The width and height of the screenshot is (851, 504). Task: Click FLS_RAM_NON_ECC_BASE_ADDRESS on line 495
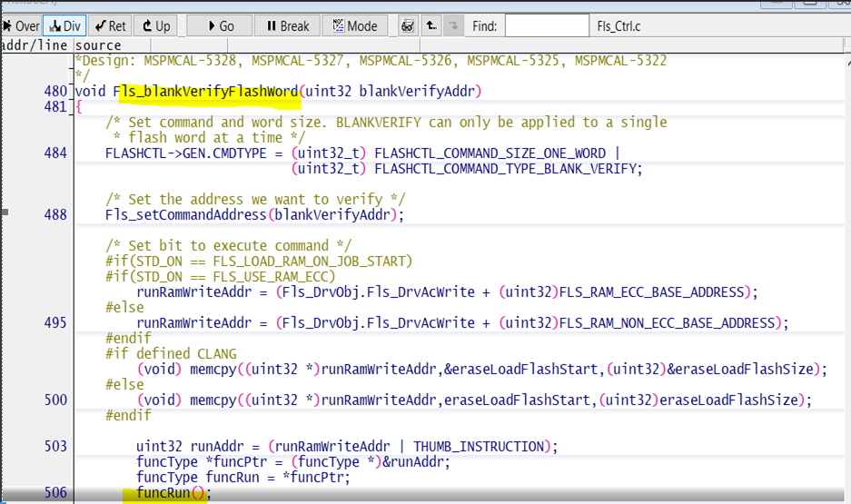[x=667, y=322]
